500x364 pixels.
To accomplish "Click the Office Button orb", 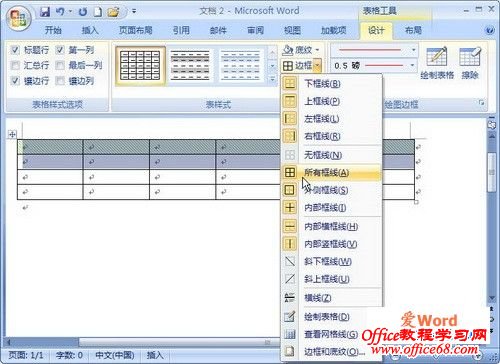I will click(18, 18).
